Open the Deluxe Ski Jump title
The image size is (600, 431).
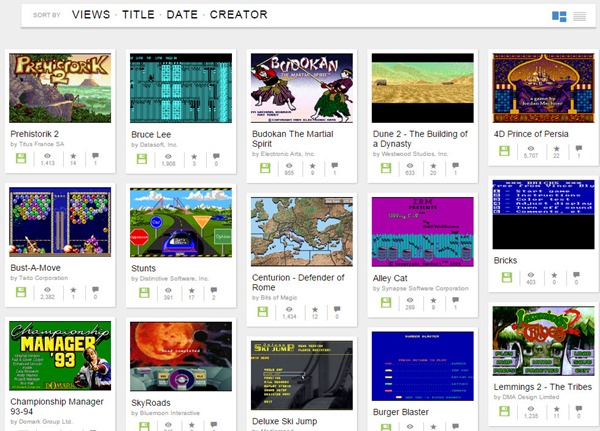click(x=285, y=421)
